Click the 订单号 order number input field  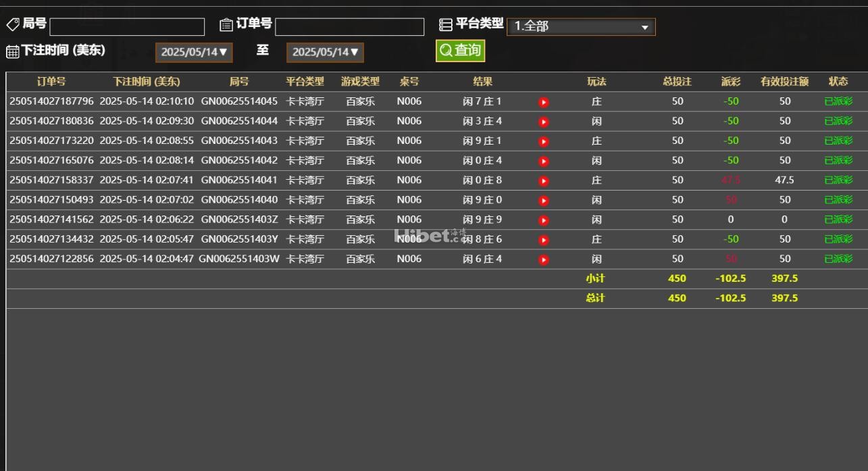click(349, 27)
